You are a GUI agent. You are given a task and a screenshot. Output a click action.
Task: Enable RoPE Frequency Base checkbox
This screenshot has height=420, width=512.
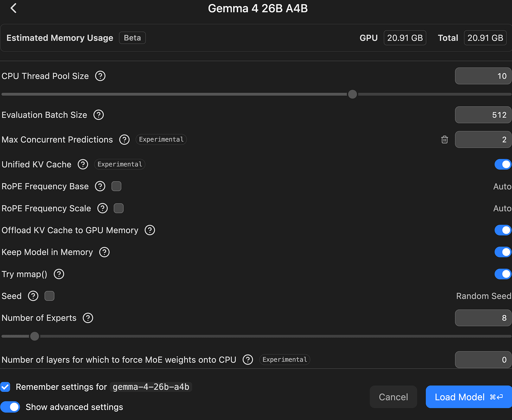(x=116, y=186)
